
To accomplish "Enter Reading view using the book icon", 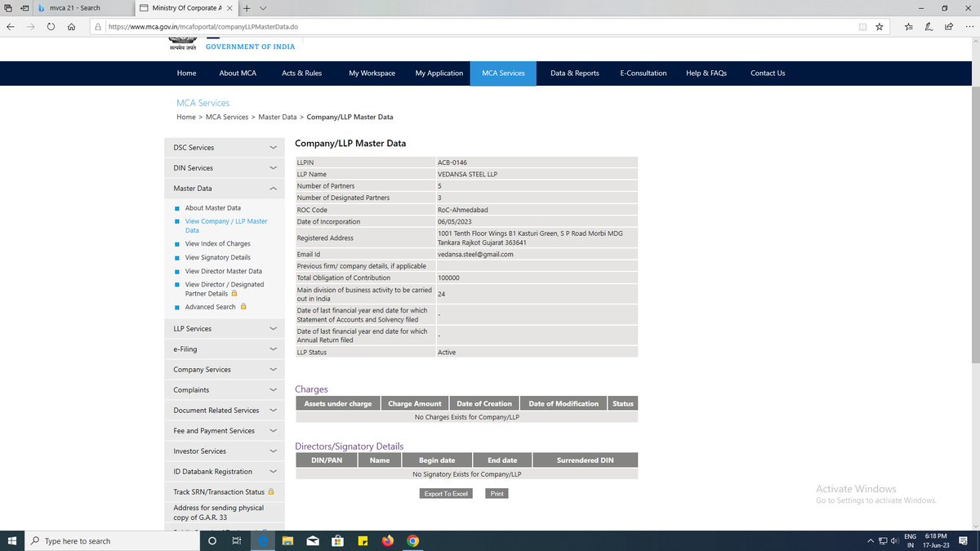I will 862,26.
